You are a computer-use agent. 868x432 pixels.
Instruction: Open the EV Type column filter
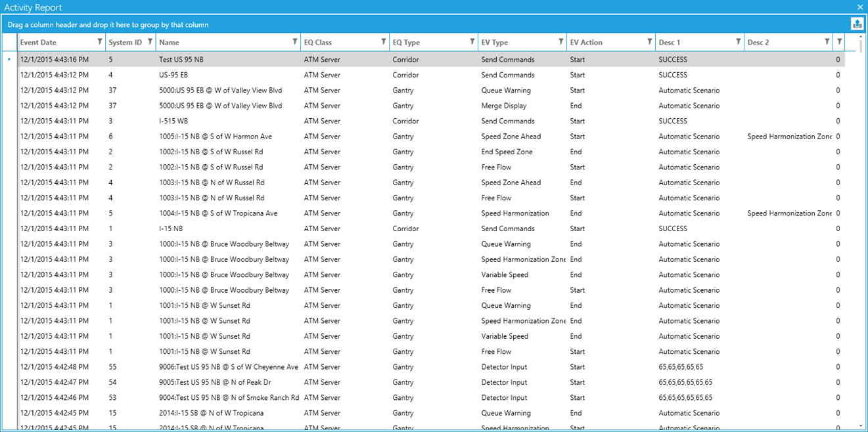(561, 42)
